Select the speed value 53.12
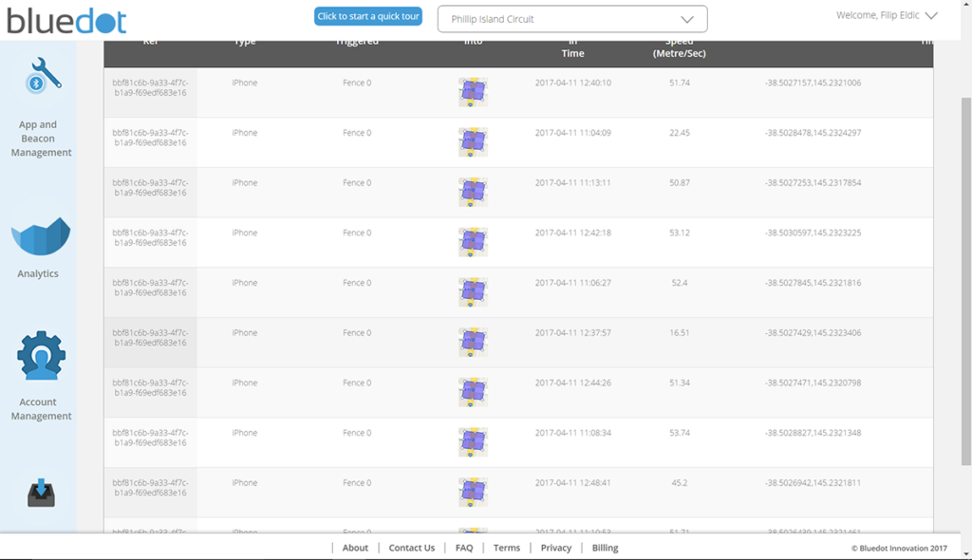 (x=680, y=233)
